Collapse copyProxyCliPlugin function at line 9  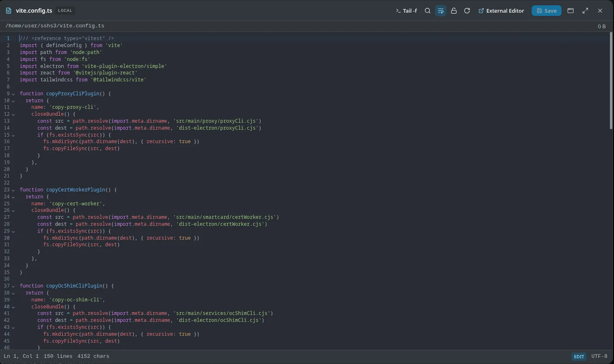point(13,94)
